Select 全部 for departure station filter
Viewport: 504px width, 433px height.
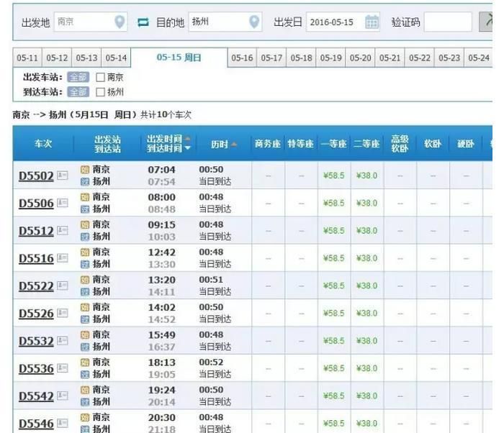[77, 77]
